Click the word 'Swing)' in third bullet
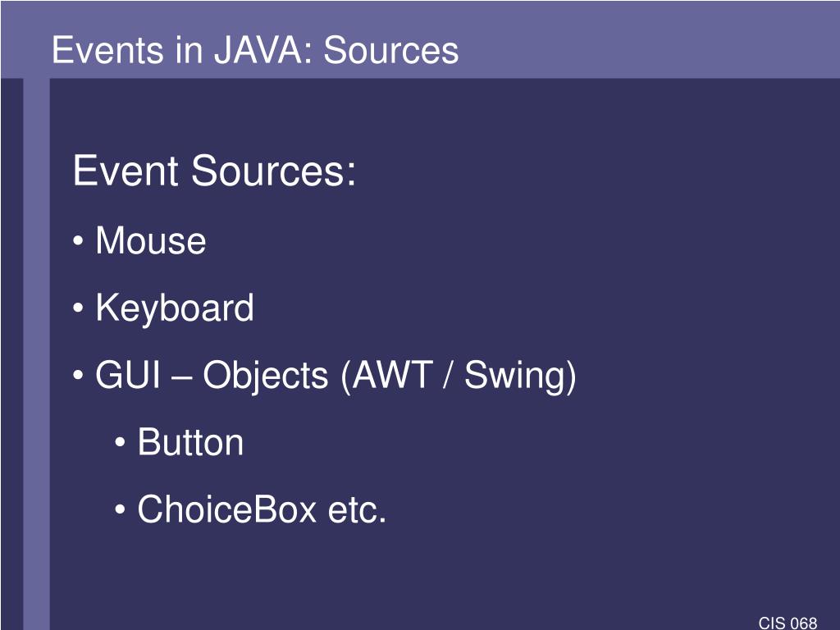This screenshot has height=630, width=840. pyautogui.click(x=520, y=376)
